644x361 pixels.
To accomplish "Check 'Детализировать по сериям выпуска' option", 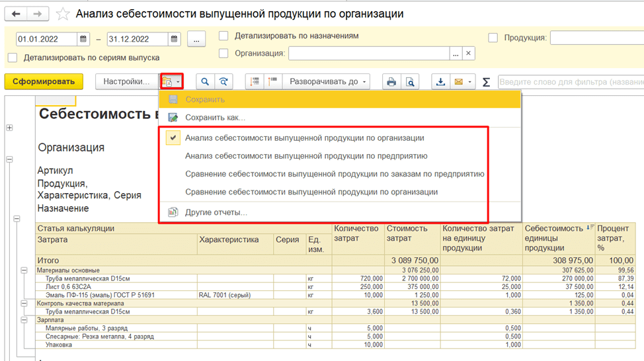I will (13, 58).
